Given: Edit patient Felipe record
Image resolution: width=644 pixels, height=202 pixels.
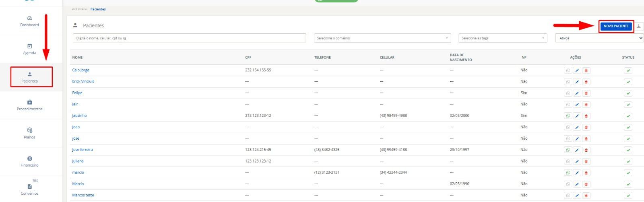Looking at the screenshot, I should click(x=577, y=93).
